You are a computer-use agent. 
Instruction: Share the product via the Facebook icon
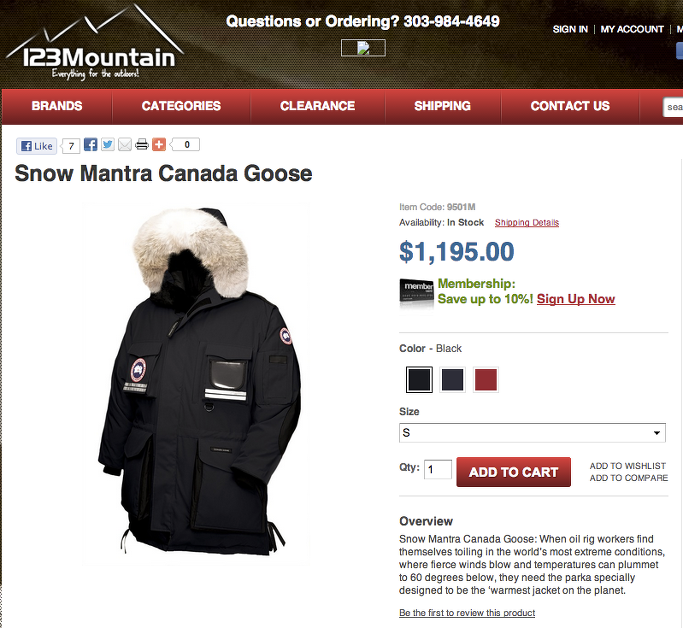click(90, 145)
